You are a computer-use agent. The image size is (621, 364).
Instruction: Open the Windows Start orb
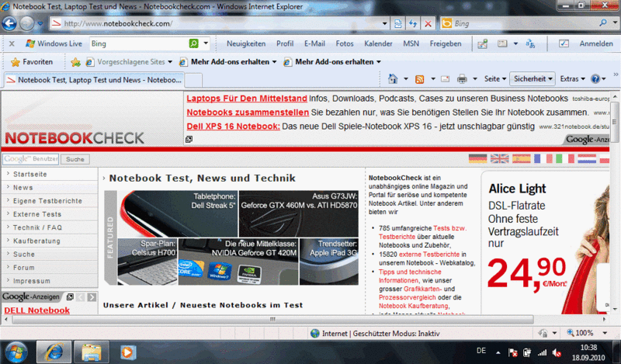pos(16,352)
